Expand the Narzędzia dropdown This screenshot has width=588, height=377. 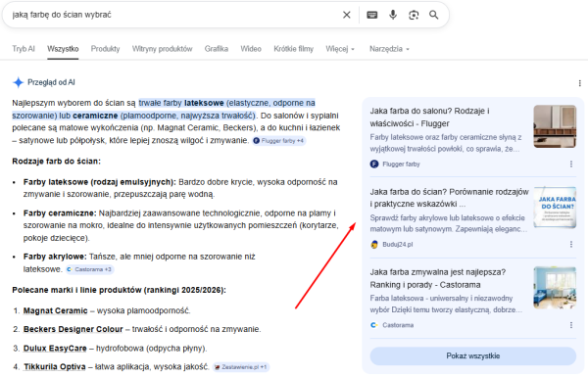pos(389,49)
